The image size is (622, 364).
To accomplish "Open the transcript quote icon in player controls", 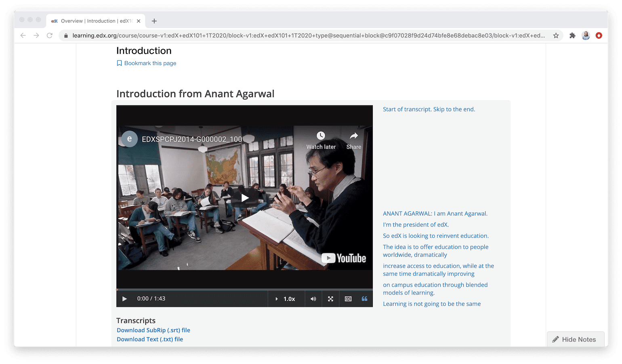I will point(364,299).
